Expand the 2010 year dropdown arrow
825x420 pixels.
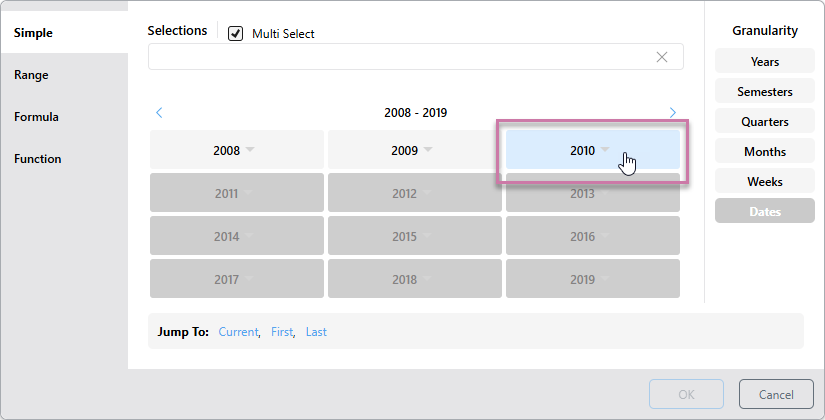[x=605, y=150]
